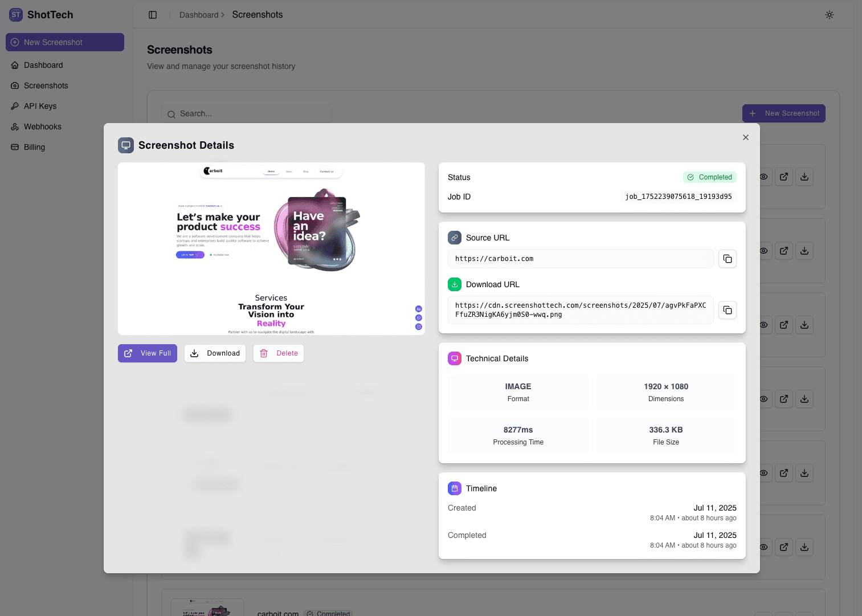Toggle the sidebar panel icon in header
This screenshot has width=862, height=616.
(153, 15)
